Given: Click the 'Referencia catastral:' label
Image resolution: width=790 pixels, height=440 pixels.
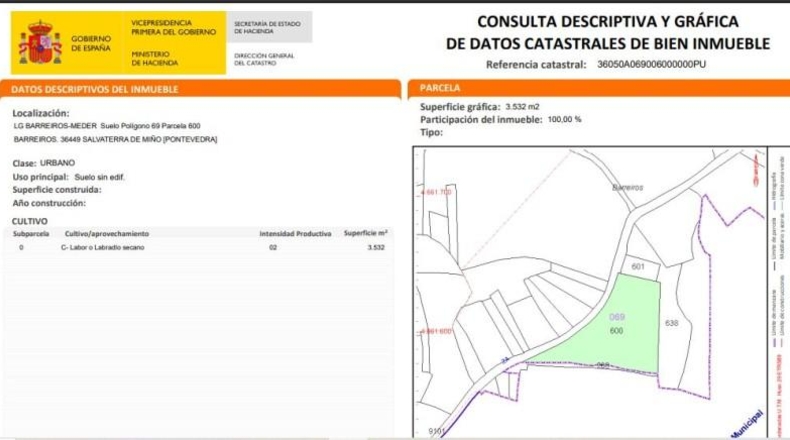Looking at the screenshot, I should click(536, 65).
